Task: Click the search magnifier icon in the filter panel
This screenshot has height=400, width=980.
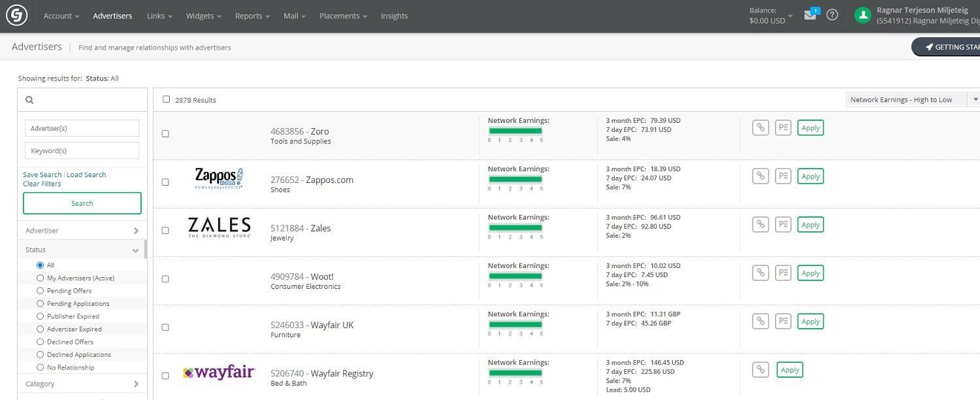Action: [29, 100]
